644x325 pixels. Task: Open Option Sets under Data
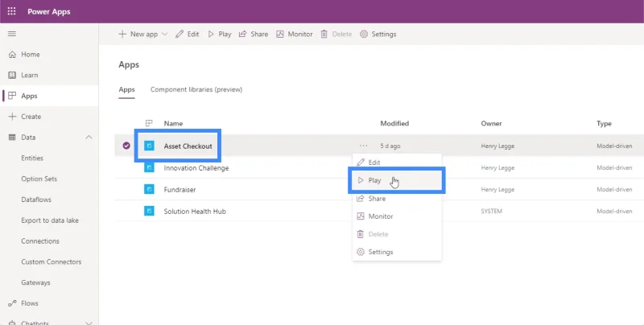click(39, 179)
